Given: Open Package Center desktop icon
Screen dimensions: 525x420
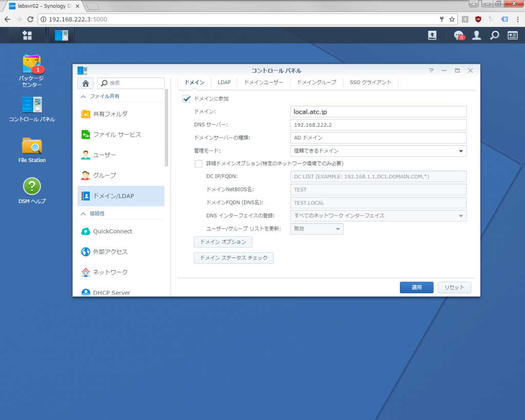Looking at the screenshot, I should tap(32, 71).
